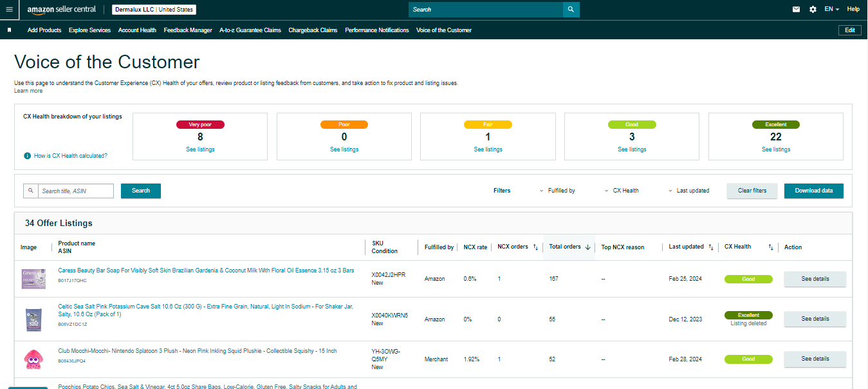868x389 pixels.
Task: Open the EN language dropdown
Action: pyautogui.click(x=832, y=9)
